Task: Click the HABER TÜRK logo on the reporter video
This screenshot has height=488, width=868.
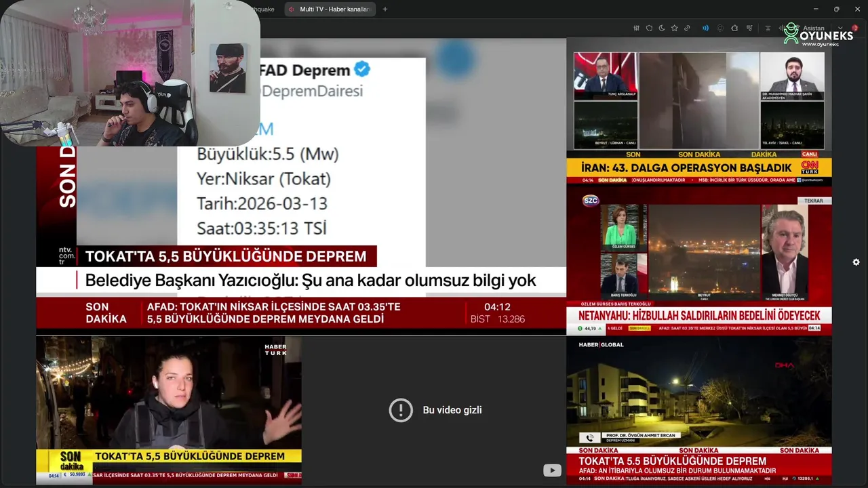Action: tap(276, 350)
